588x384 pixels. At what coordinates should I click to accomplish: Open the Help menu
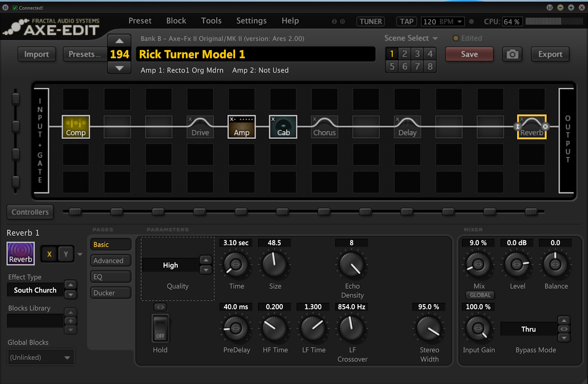(290, 21)
